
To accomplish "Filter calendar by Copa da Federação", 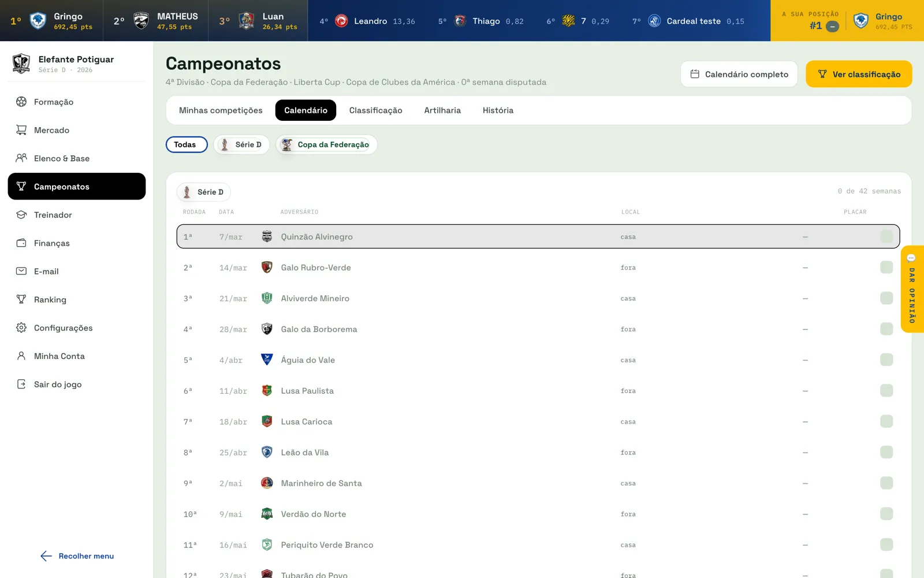I will tap(326, 144).
